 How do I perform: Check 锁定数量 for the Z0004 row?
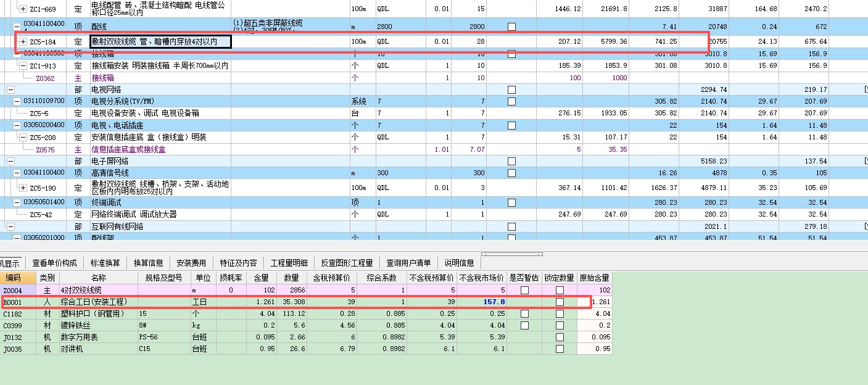(x=559, y=289)
